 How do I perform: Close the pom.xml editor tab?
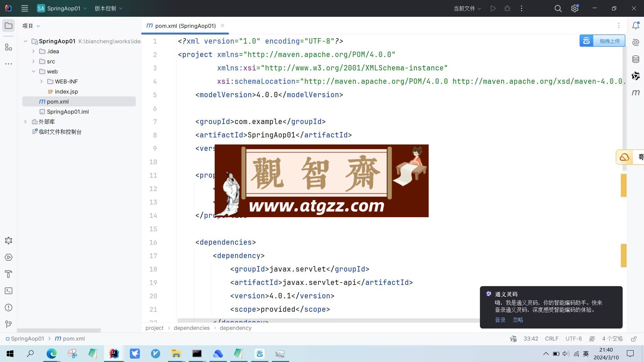pyautogui.click(x=222, y=25)
